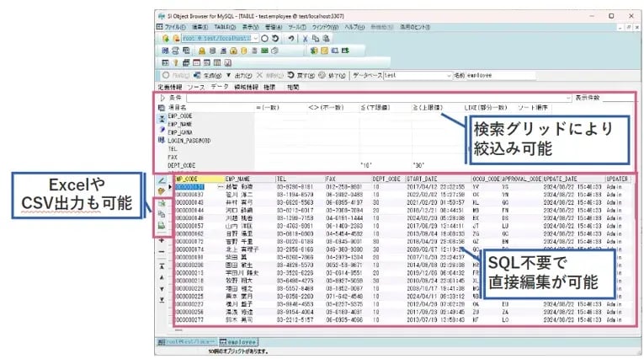The width and height of the screenshot is (644, 359).
Task: Open the root@test/localhost connection dropdown
Action: [256, 39]
